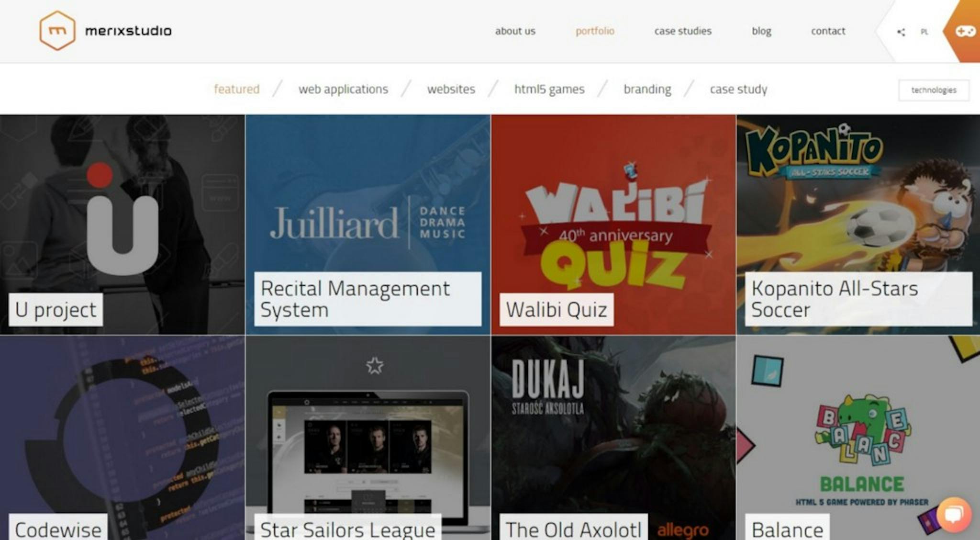Open the chat bubble widget
This screenshot has width=980, height=540.
954,515
